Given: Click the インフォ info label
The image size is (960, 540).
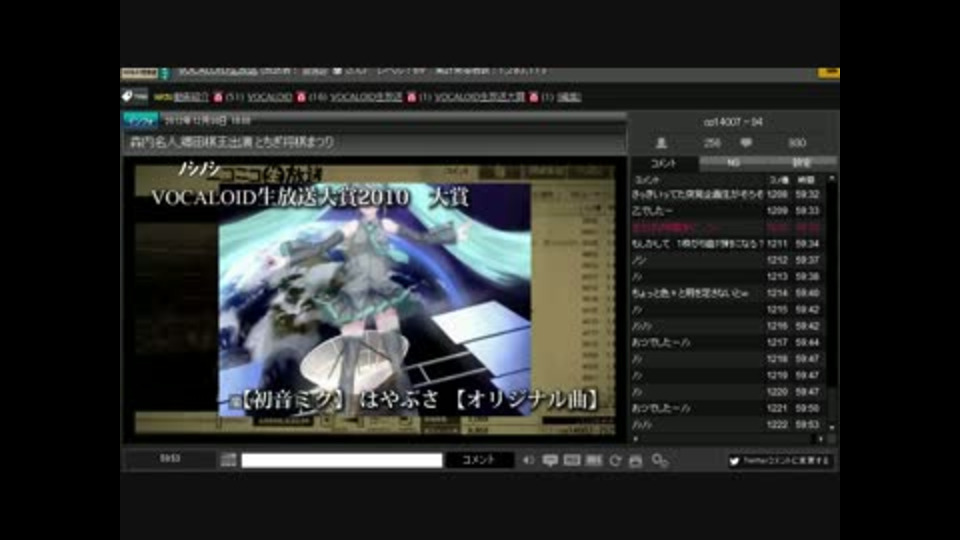Looking at the screenshot, I should (140, 121).
